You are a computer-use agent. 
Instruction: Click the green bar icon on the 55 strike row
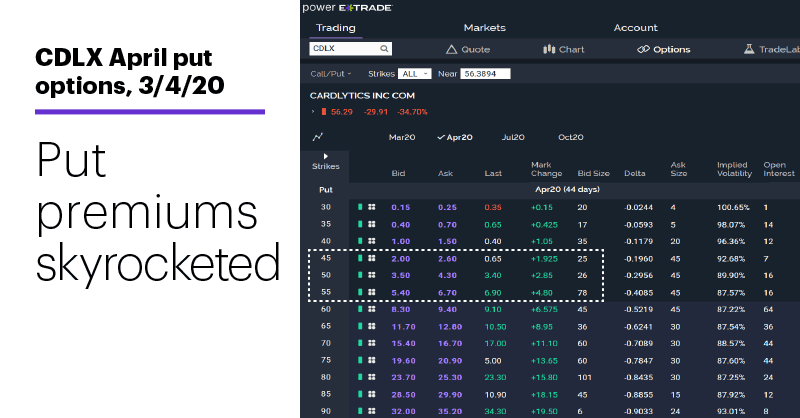(x=360, y=292)
